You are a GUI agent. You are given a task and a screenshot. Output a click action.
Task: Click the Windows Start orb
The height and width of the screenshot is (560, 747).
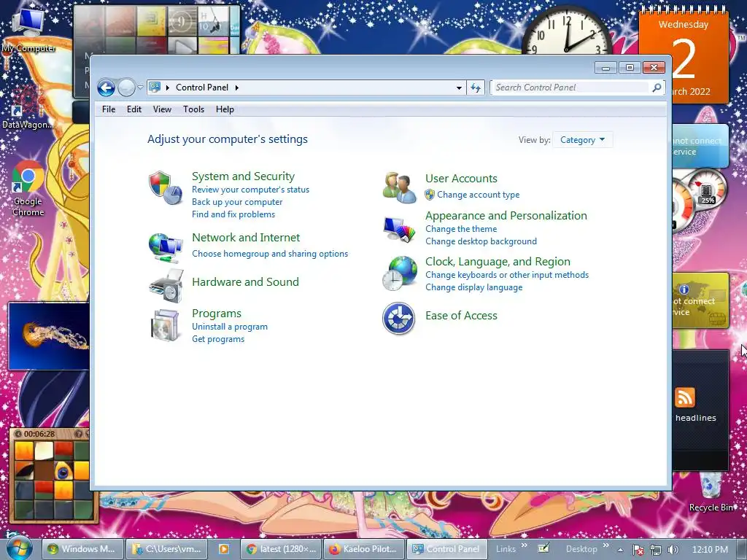click(19, 548)
